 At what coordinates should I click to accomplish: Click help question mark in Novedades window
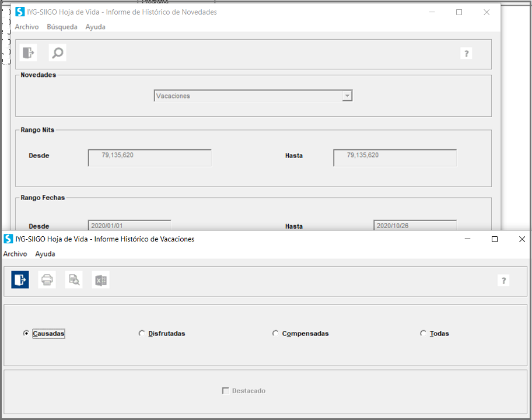coord(466,53)
